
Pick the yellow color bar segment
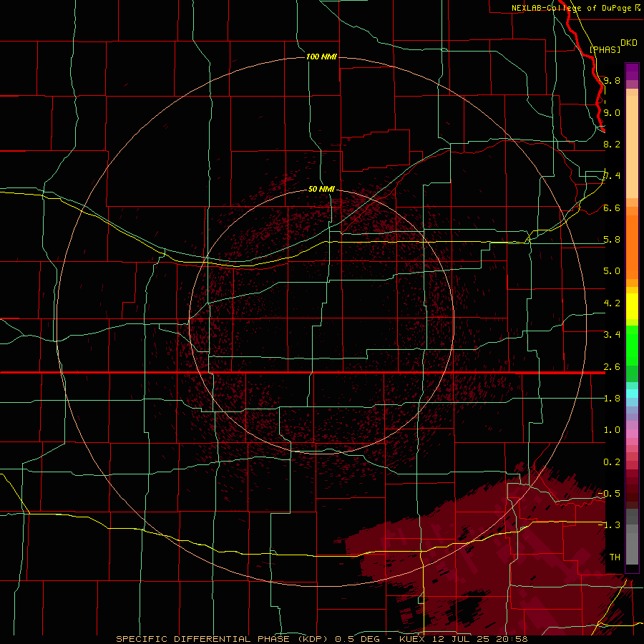632,306
